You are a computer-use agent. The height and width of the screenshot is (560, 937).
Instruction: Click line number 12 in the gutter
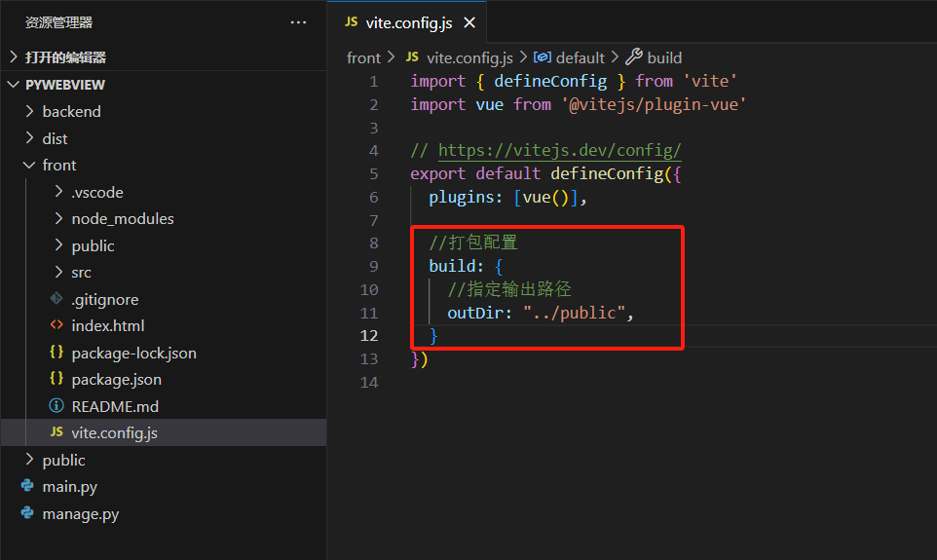click(x=369, y=335)
